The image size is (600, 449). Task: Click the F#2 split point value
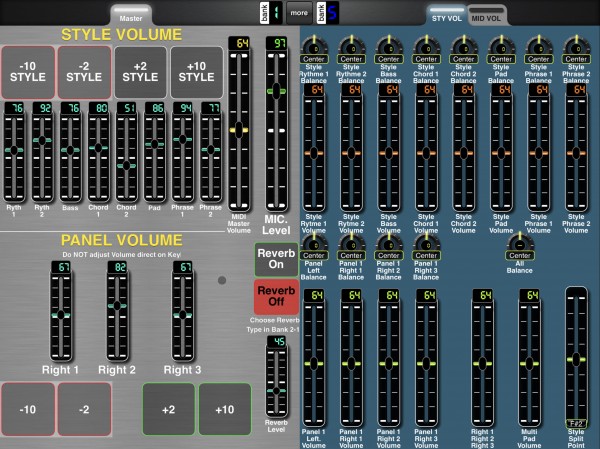coord(576,423)
